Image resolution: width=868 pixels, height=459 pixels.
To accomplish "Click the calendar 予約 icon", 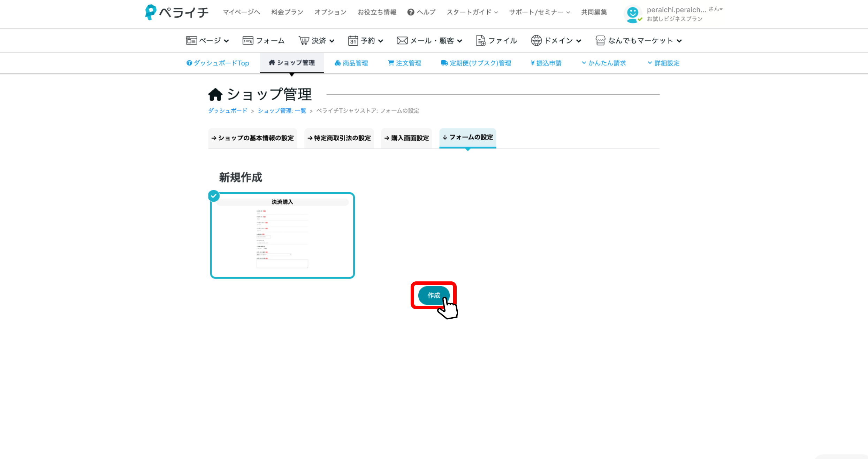I will [353, 41].
